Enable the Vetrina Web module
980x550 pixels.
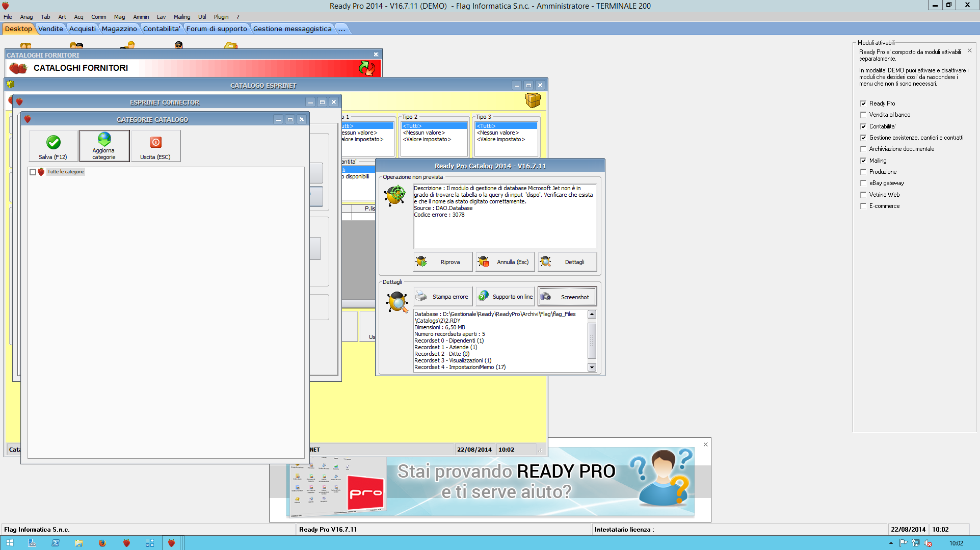(863, 195)
